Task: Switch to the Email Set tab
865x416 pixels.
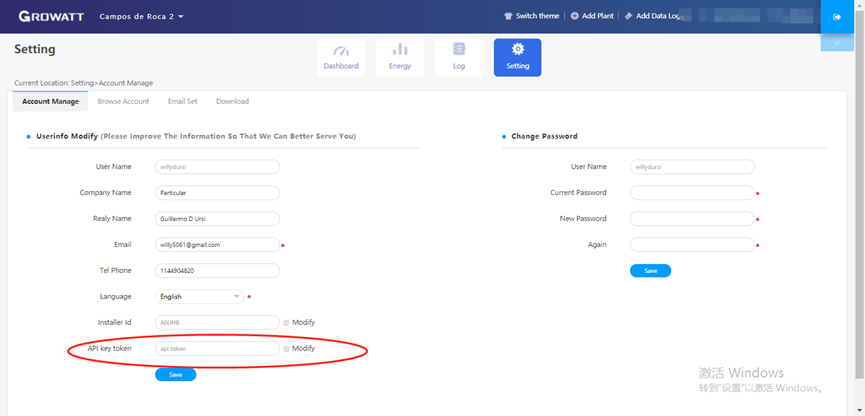Action: [182, 101]
